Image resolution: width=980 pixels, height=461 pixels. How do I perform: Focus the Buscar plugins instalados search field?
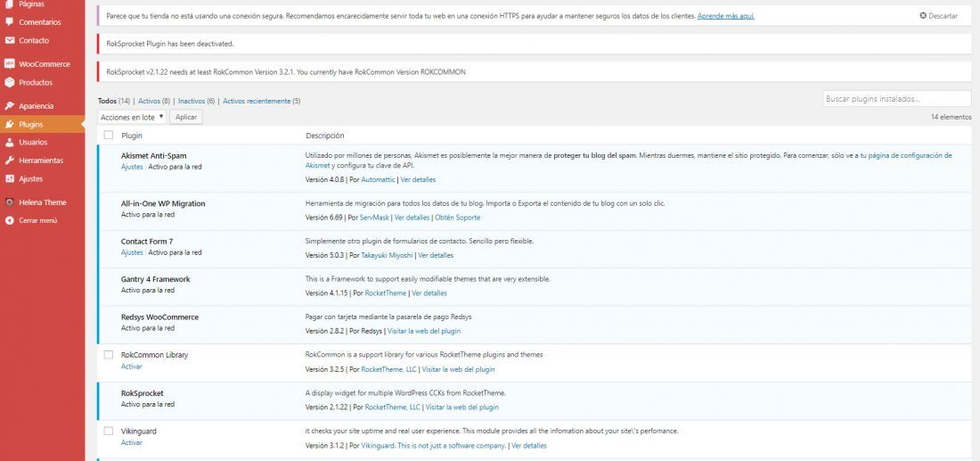coord(897,99)
